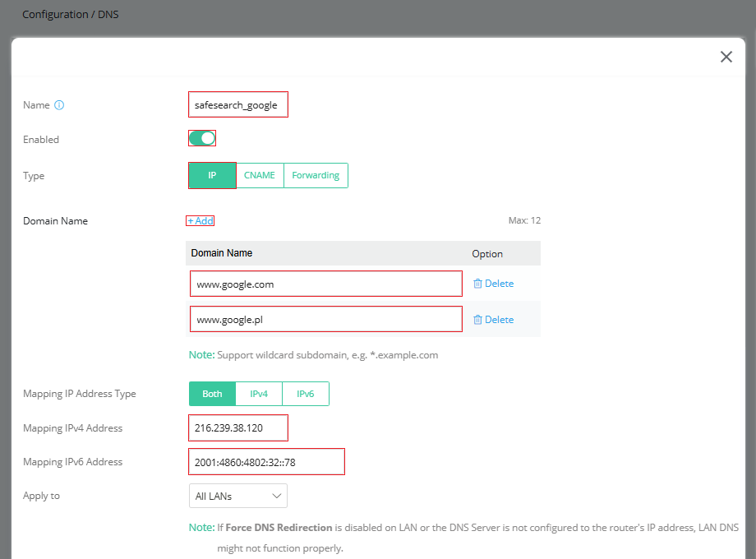Viewport: 756px width, 559px height.
Task: Choose IPv4 mapping address type
Action: (259, 394)
